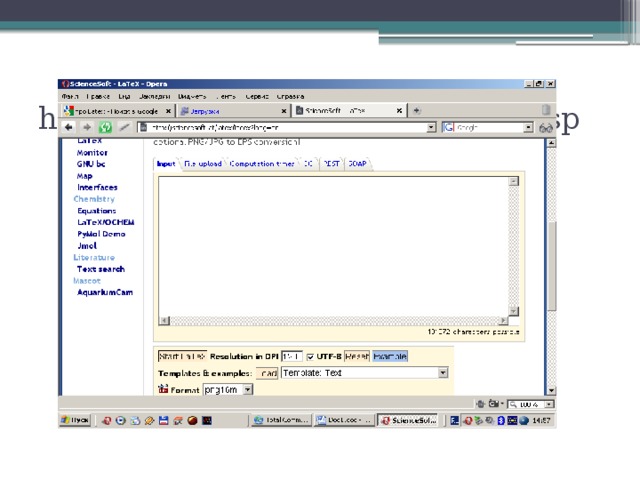Open the trash icon in the tab bar
Viewport: 640px width, 480px height.
pyautogui.click(x=546, y=110)
